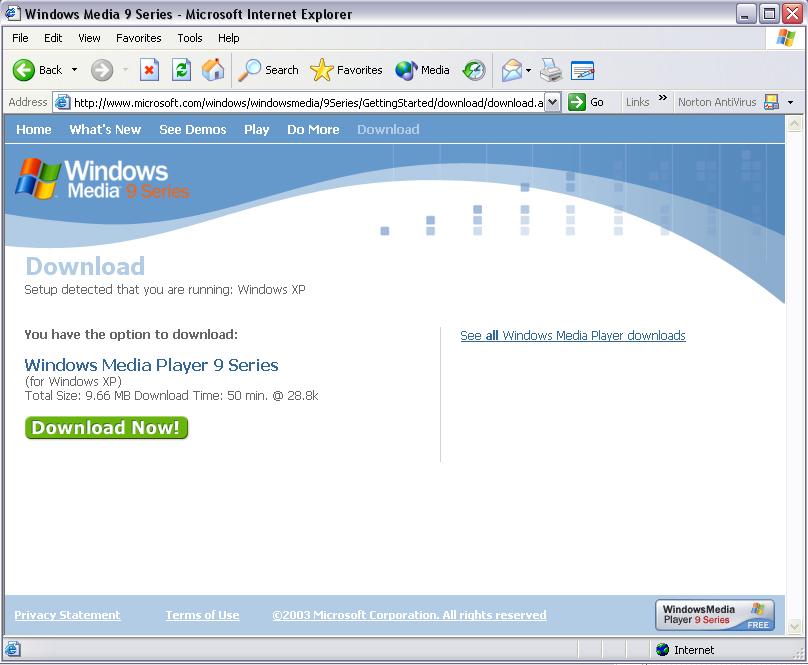The width and height of the screenshot is (808, 665).
Task: Go back using the green Back arrow
Action: click(x=24, y=70)
